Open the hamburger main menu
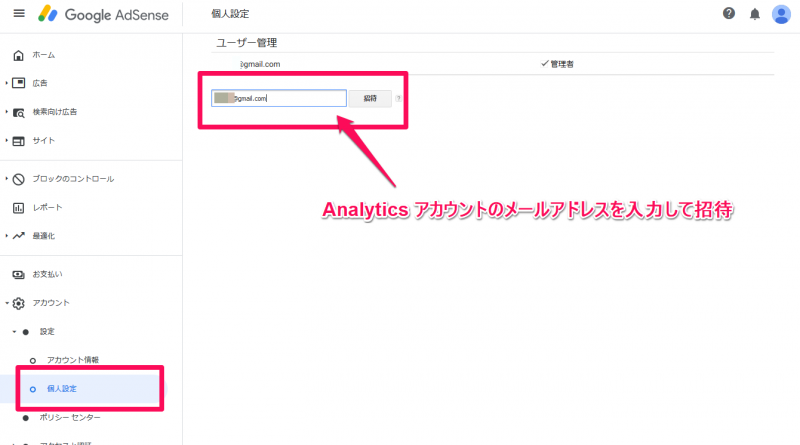The height and width of the screenshot is (445, 800). tap(19, 13)
